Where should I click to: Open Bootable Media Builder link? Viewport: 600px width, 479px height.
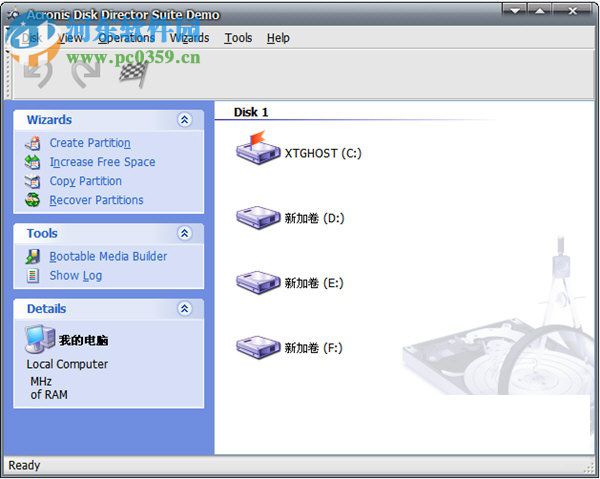pyautogui.click(x=108, y=256)
